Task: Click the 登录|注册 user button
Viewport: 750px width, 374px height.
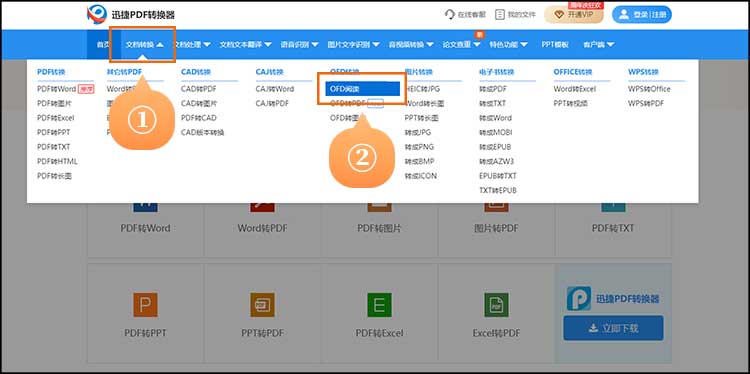Action: click(642, 15)
